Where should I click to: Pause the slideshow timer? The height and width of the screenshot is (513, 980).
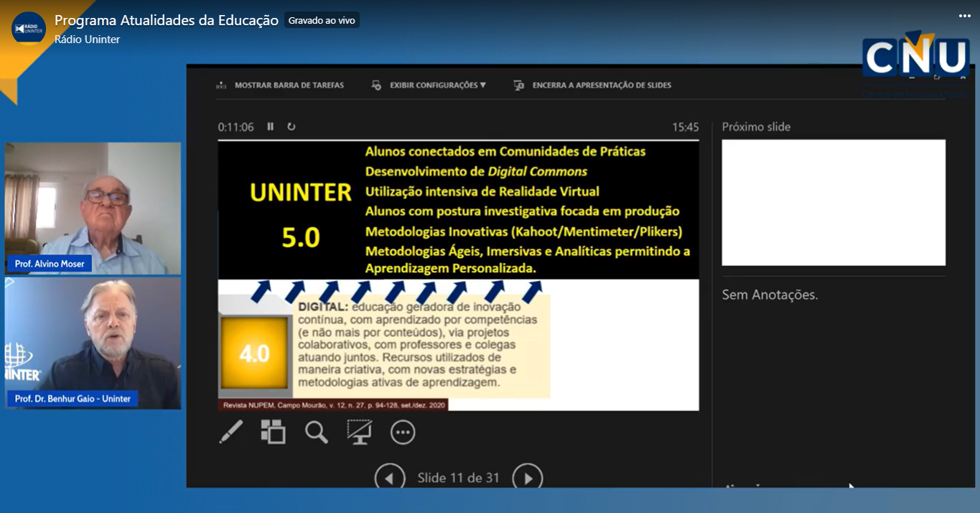click(x=271, y=126)
